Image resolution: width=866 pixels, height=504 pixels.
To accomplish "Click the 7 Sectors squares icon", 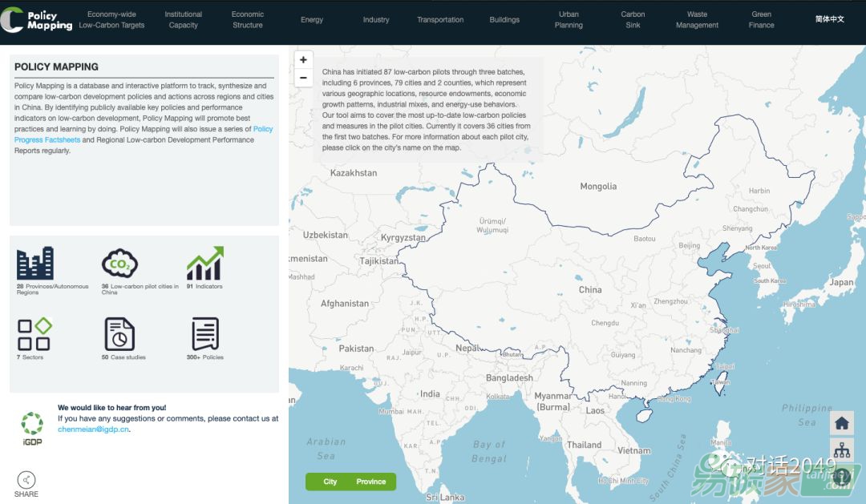I will click(x=34, y=334).
